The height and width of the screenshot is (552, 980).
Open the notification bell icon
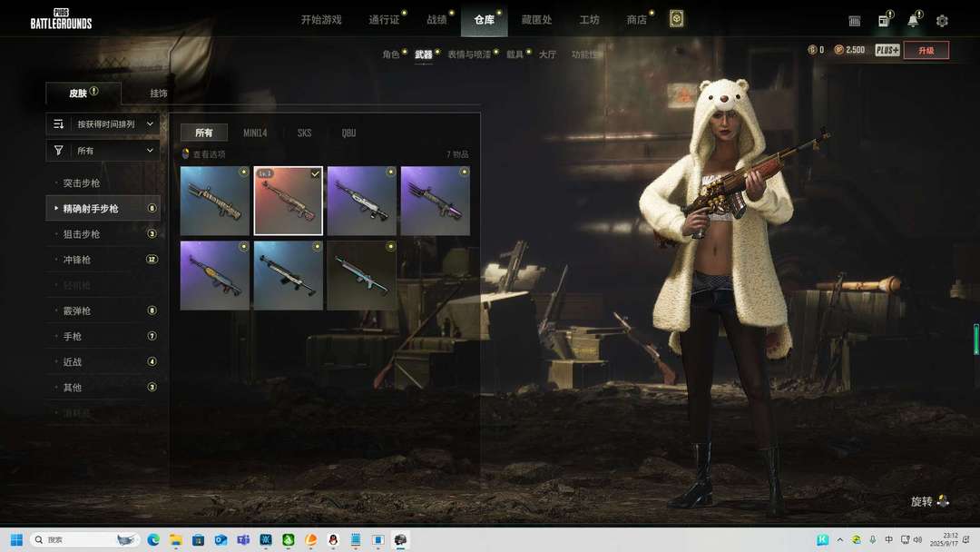pos(913,21)
